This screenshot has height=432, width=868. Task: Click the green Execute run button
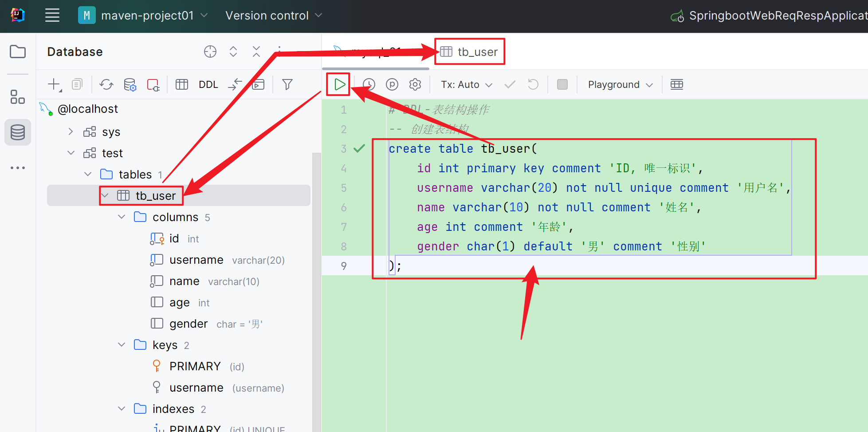click(339, 84)
